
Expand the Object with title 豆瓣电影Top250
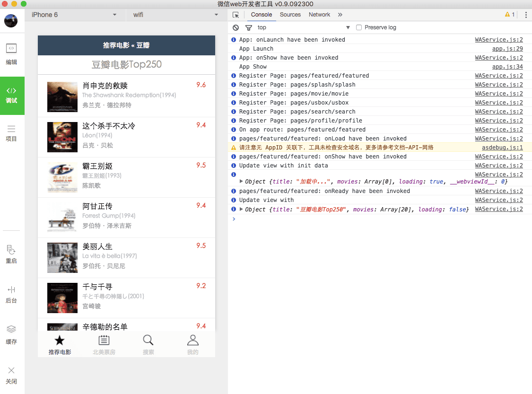point(241,210)
